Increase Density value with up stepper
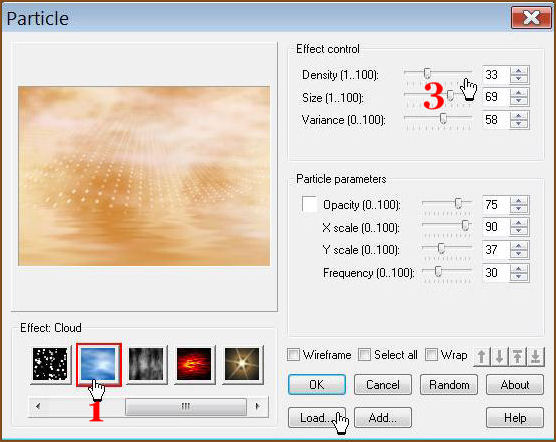556x442 pixels. [x=519, y=71]
